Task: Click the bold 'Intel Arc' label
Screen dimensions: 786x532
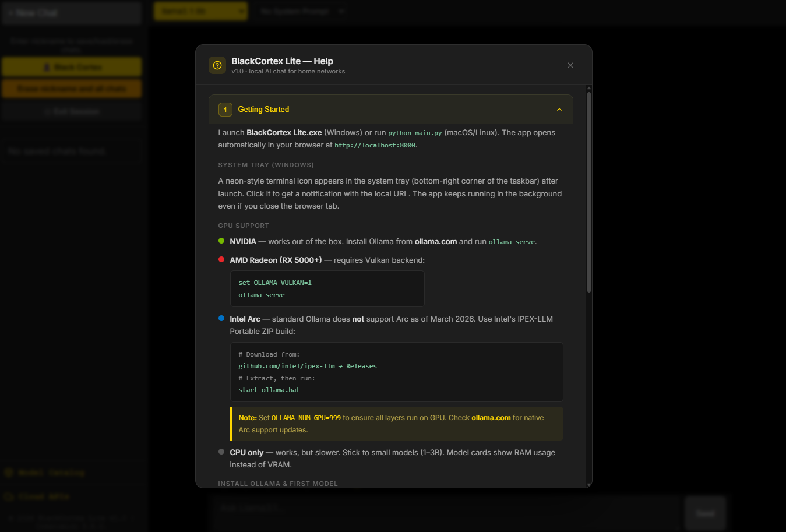Action: 245,319
